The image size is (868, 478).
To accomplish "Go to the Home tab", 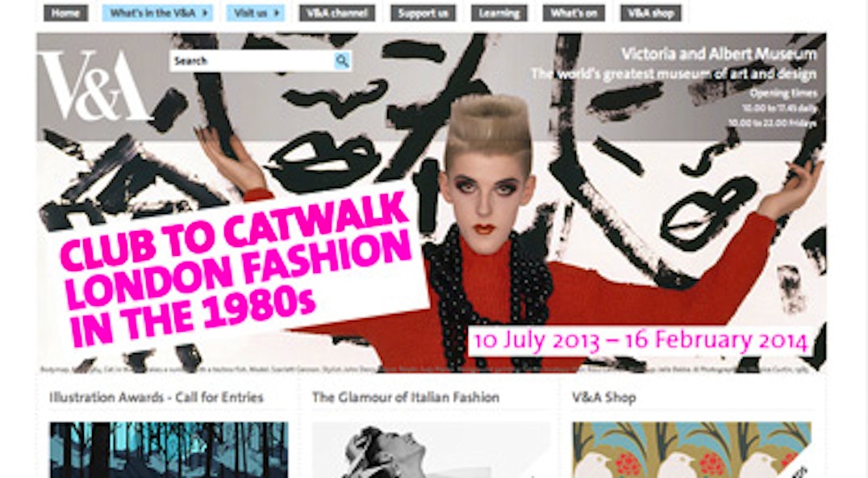I will [x=66, y=13].
